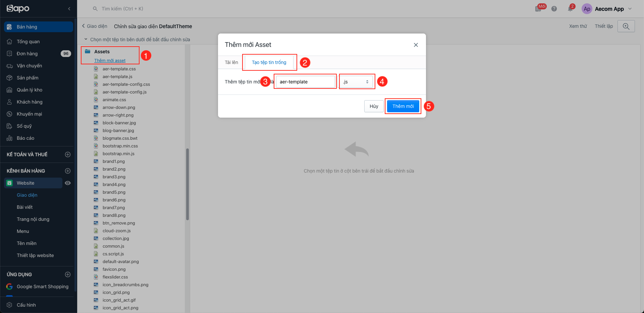Switch to Tạo tệp tin trống tab
Screen dimensions: 644x313
coord(269,62)
